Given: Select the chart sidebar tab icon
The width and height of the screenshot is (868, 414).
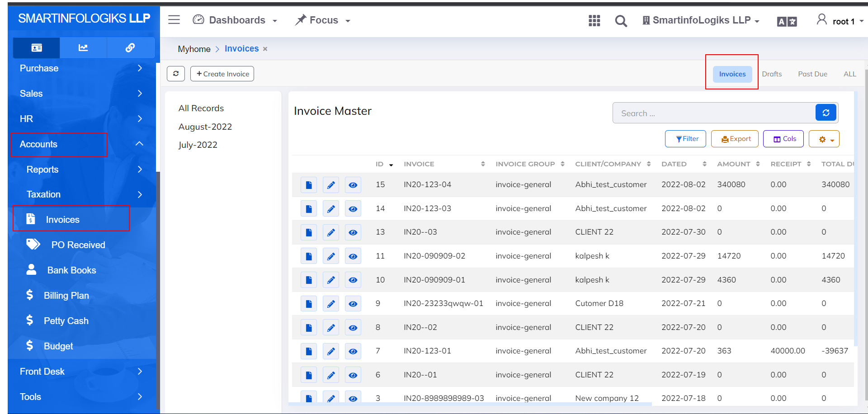Looking at the screenshot, I should click(83, 47).
